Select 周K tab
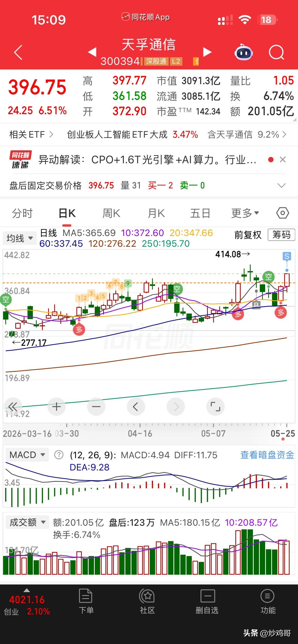 (111, 213)
